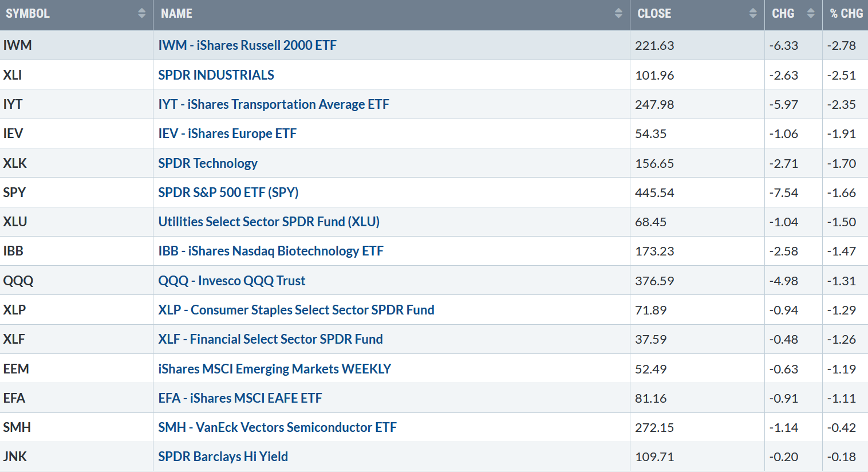Open IWM - iShares Russell 2000 ETF link
This screenshot has height=472, width=868.
(x=247, y=45)
